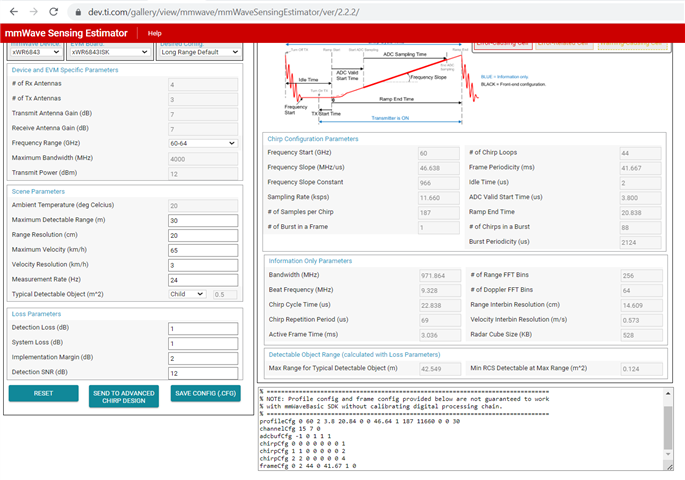Viewport: 685px width, 480px height.
Task: Go back using browser back arrow
Action: pos(14,12)
